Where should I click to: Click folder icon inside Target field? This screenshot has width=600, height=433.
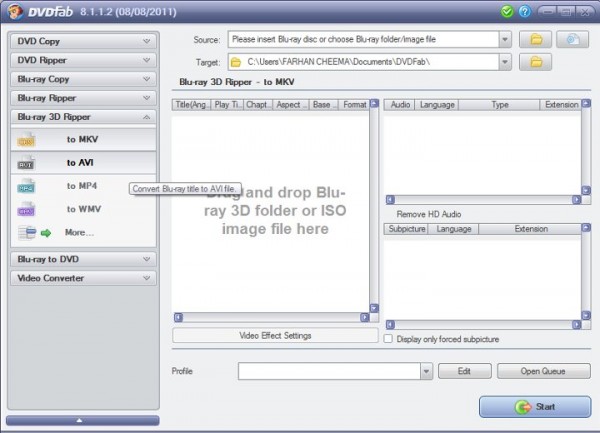click(236, 62)
